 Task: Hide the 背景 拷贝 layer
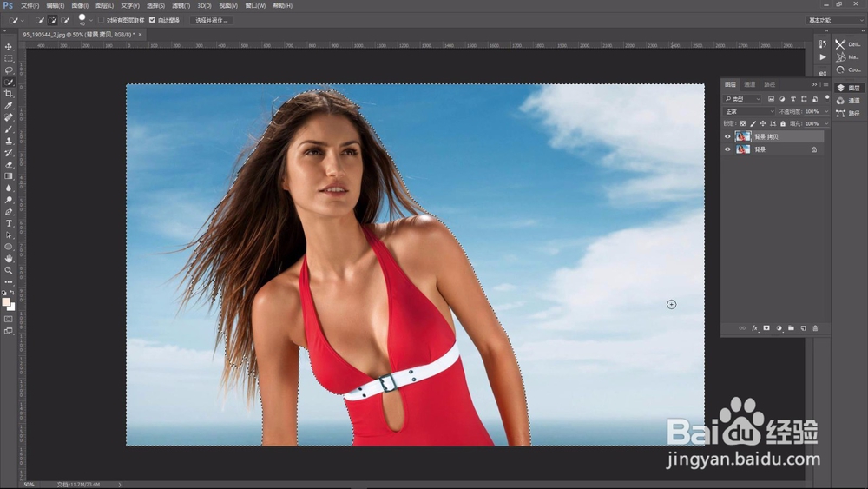[x=727, y=136]
